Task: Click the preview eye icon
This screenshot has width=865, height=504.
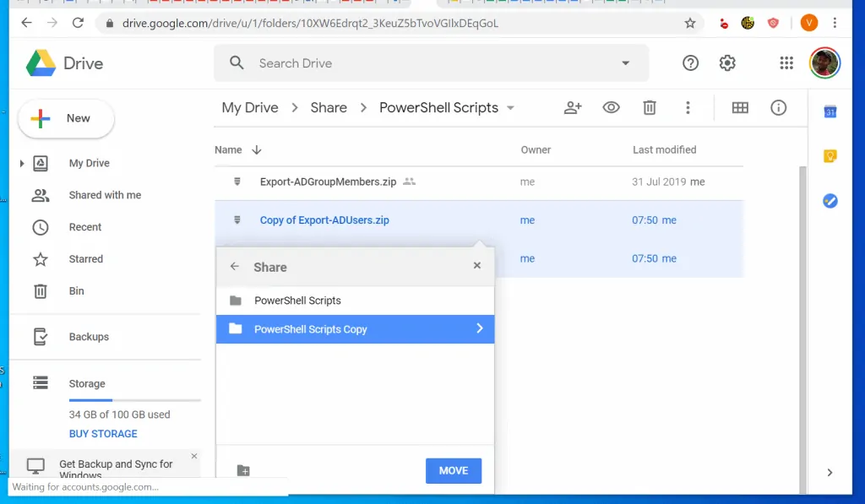Action: 611,107
